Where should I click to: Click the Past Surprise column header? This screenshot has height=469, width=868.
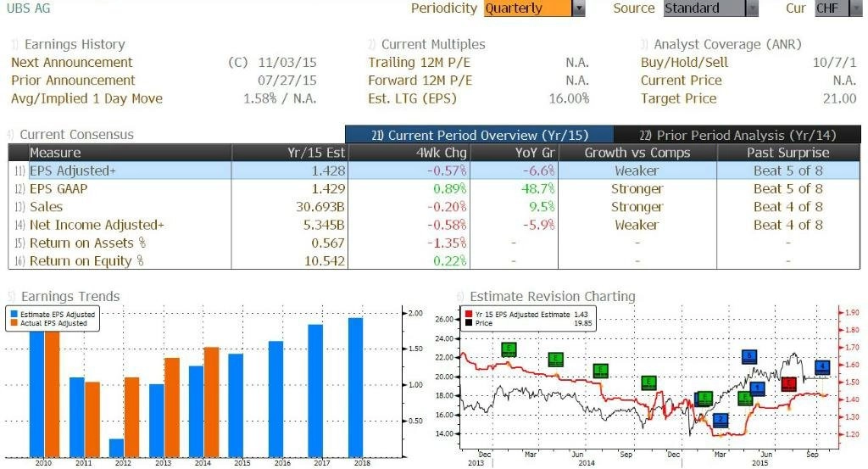(788, 153)
